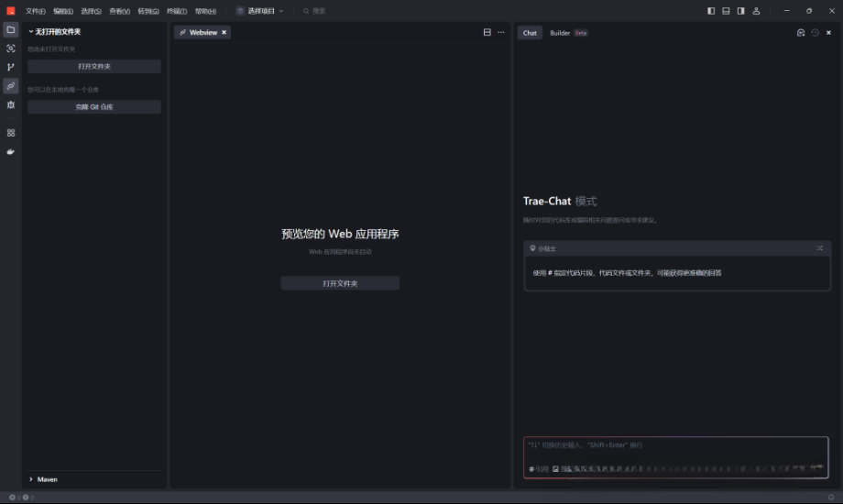
Task: Open the Docker whale icon in sidebar
Action: tap(11, 151)
